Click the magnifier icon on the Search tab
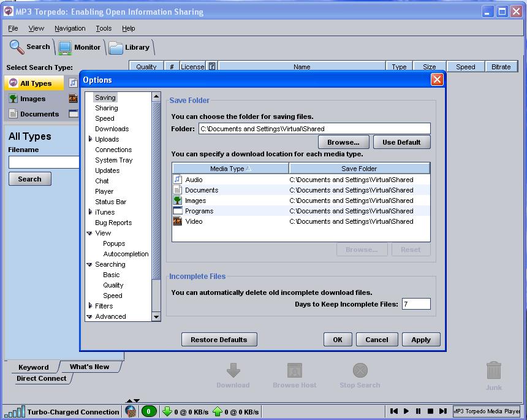The height and width of the screenshot is (420, 527). pyautogui.click(x=17, y=47)
